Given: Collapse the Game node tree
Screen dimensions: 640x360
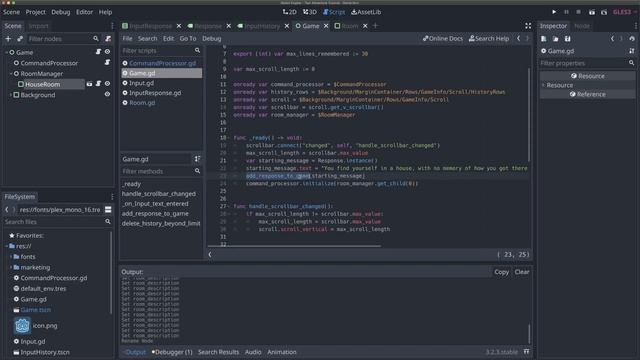Looking at the screenshot, I should click(x=6, y=52).
